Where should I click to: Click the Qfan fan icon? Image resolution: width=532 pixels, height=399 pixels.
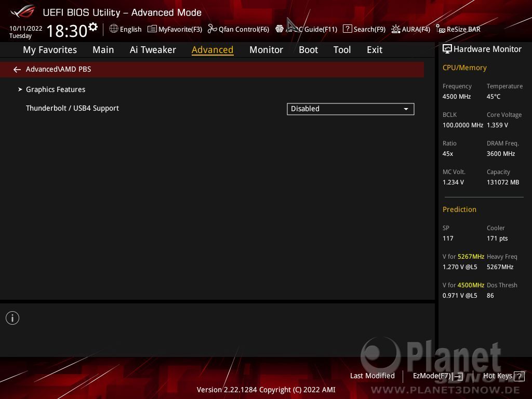pos(212,29)
